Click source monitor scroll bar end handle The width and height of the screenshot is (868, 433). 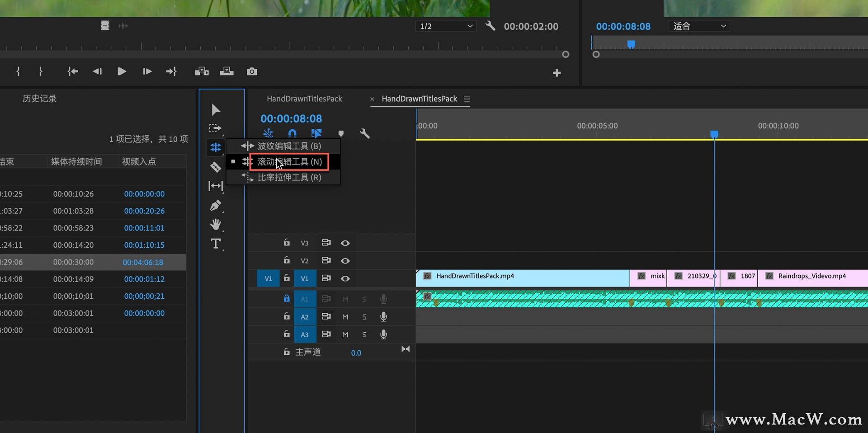pos(566,54)
